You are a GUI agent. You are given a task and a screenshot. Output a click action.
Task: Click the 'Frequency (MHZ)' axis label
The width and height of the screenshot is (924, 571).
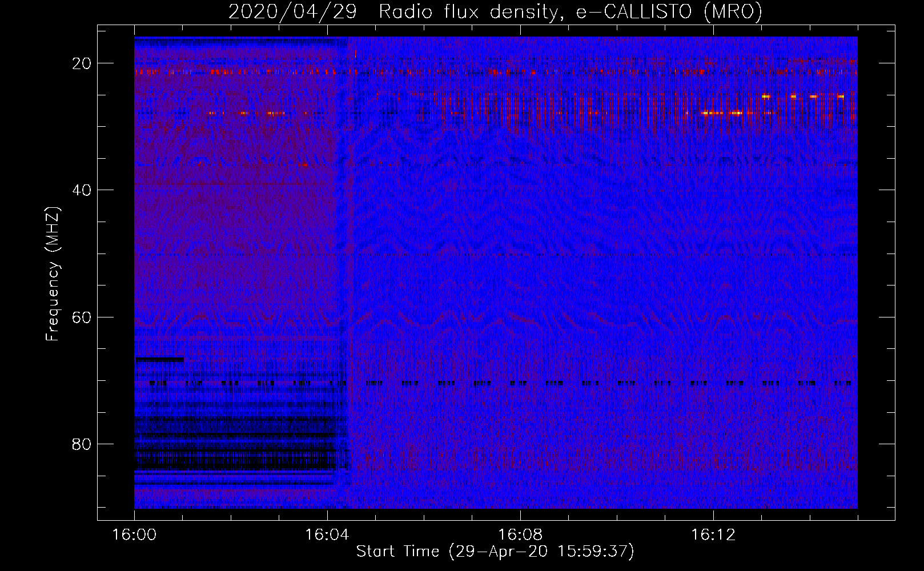[x=53, y=274]
